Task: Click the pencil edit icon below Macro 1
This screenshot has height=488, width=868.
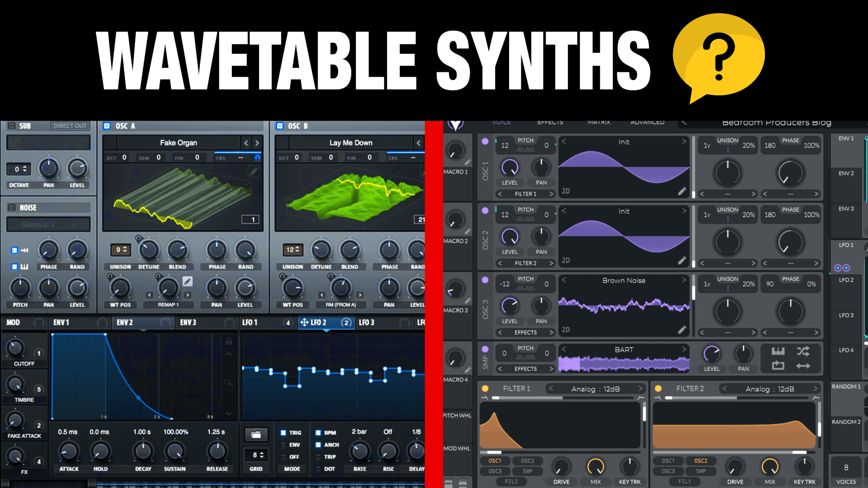Action: (467, 162)
